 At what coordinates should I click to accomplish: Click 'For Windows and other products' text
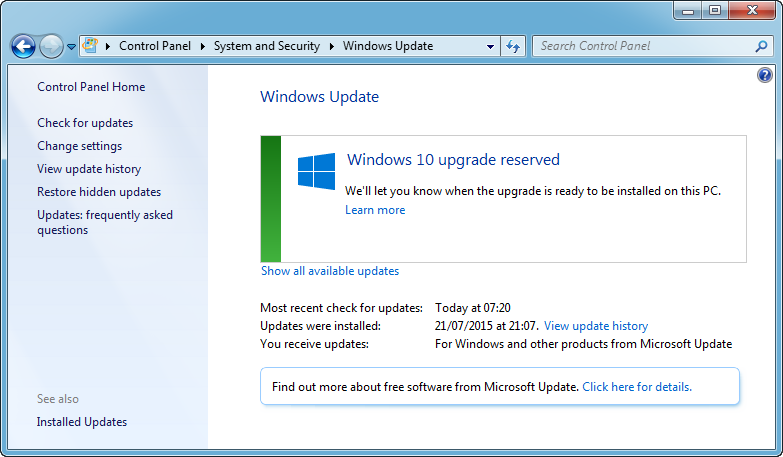click(x=583, y=344)
